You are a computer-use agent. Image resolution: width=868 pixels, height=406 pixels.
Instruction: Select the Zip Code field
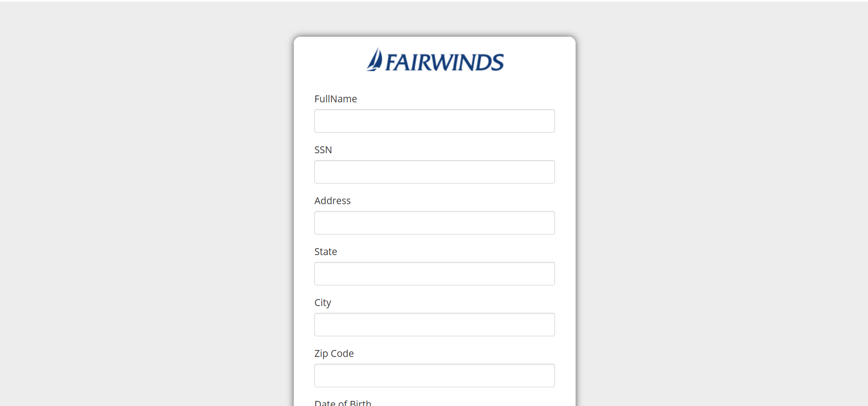pyautogui.click(x=434, y=376)
